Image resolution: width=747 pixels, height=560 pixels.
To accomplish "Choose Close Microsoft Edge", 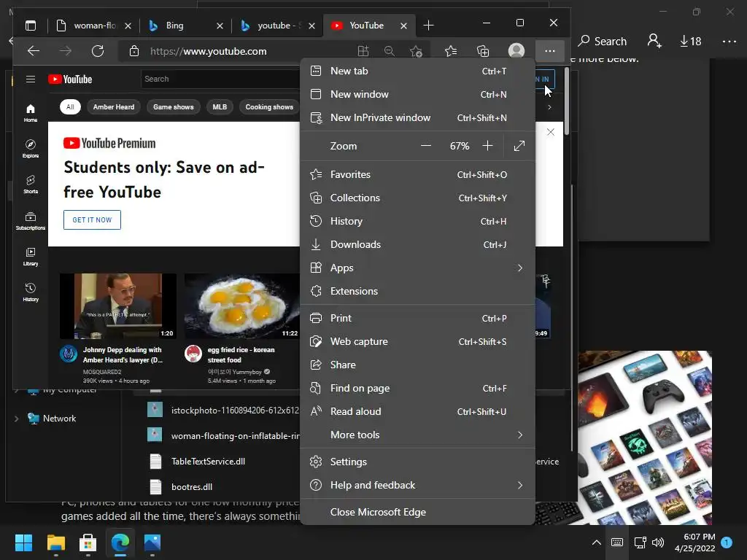I will point(417,513).
